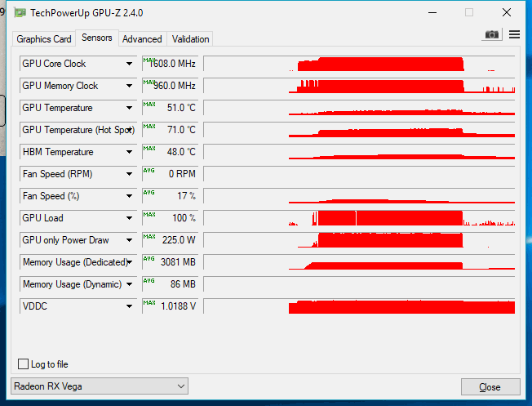Viewport: 532px width, 406px height.
Task: Click the 48.0 °C HBM temperature value
Action: pos(170,152)
